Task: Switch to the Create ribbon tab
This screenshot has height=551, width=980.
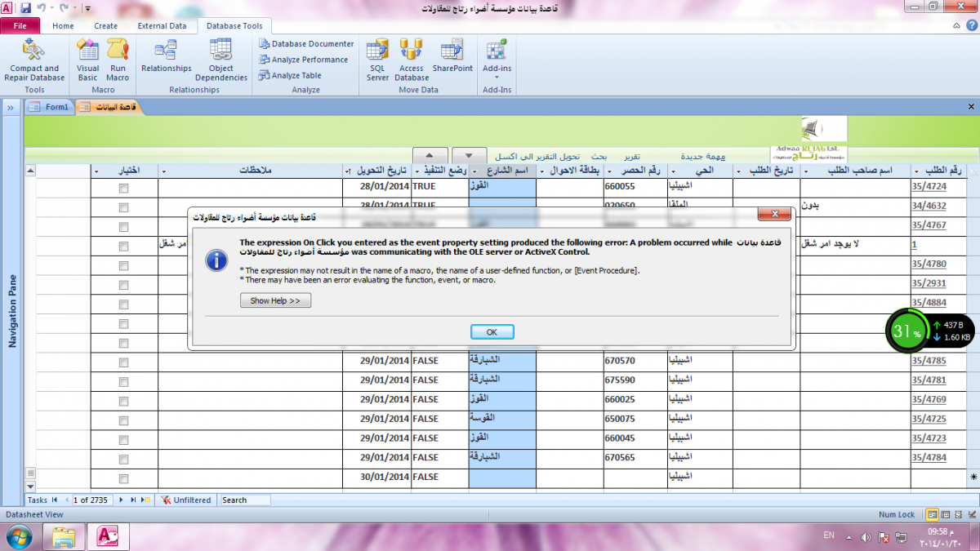Action: point(105,25)
